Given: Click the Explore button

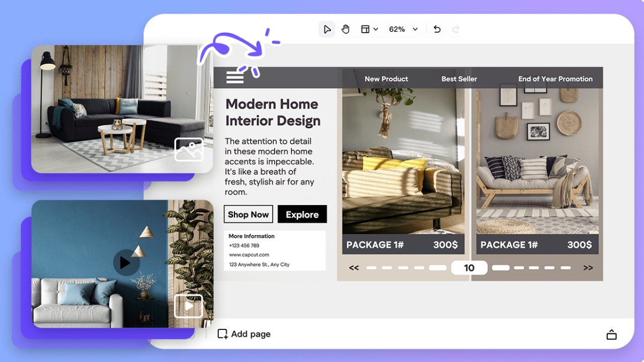Looking at the screenshot, I should click(302, 214).
